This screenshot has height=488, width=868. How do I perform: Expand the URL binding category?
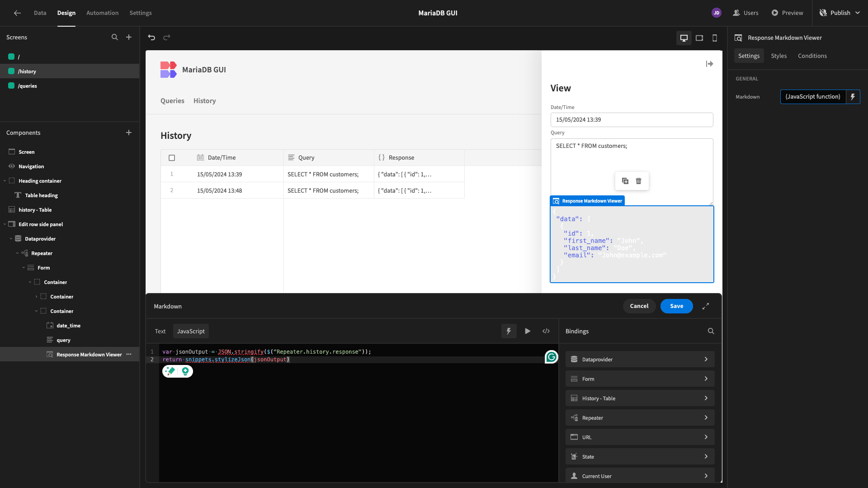pos(640,437)
